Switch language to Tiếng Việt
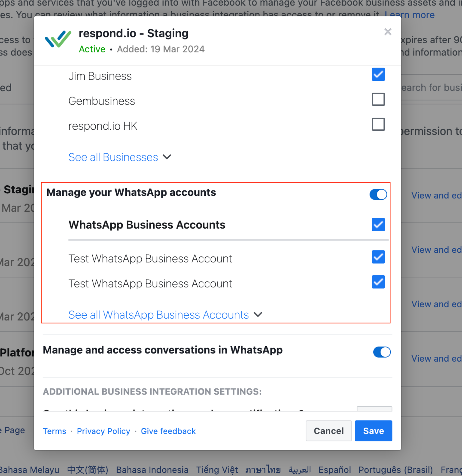The image size is (462, 476). coord(217,470)
